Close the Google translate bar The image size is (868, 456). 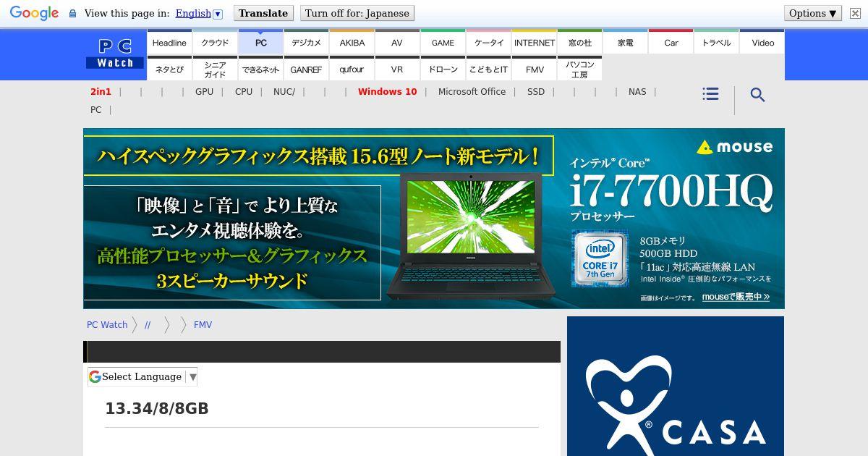(855, 13)
